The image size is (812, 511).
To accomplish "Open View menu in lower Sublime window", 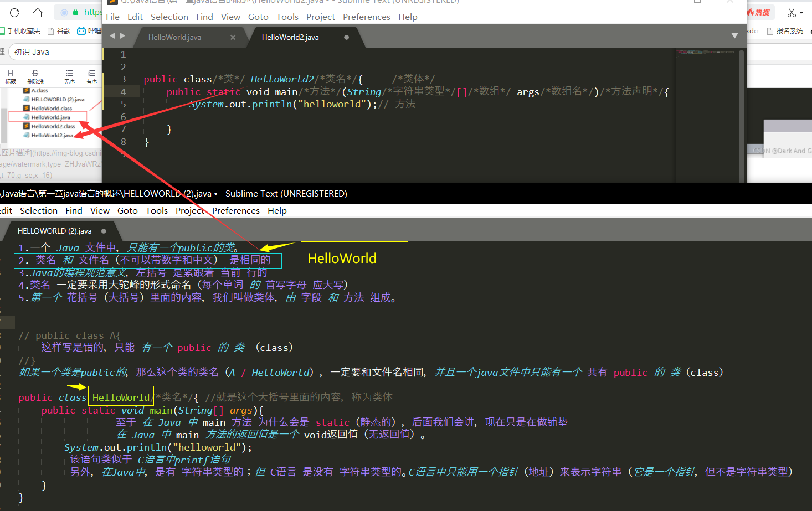I will pyautogui.click(x=100, y=211).
